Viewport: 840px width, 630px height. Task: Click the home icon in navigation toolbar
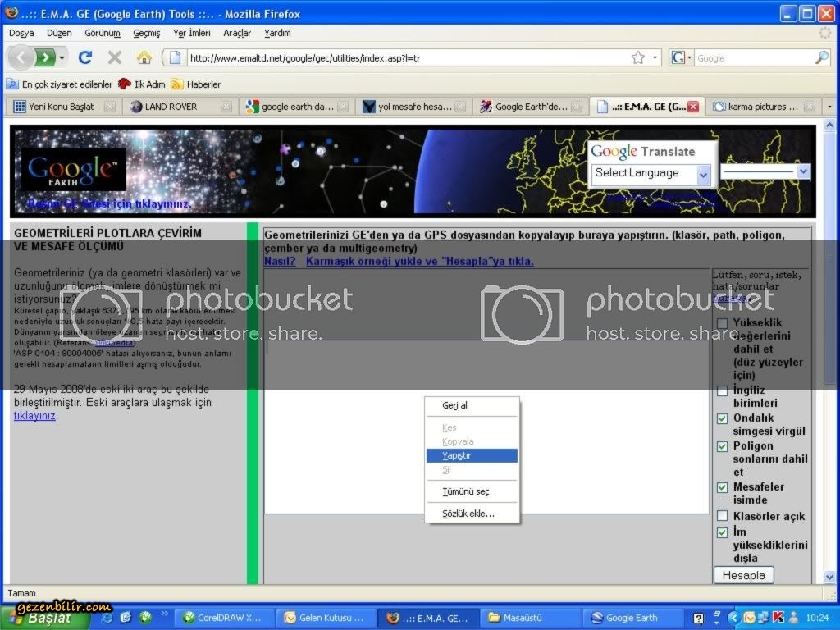(144, 57)
